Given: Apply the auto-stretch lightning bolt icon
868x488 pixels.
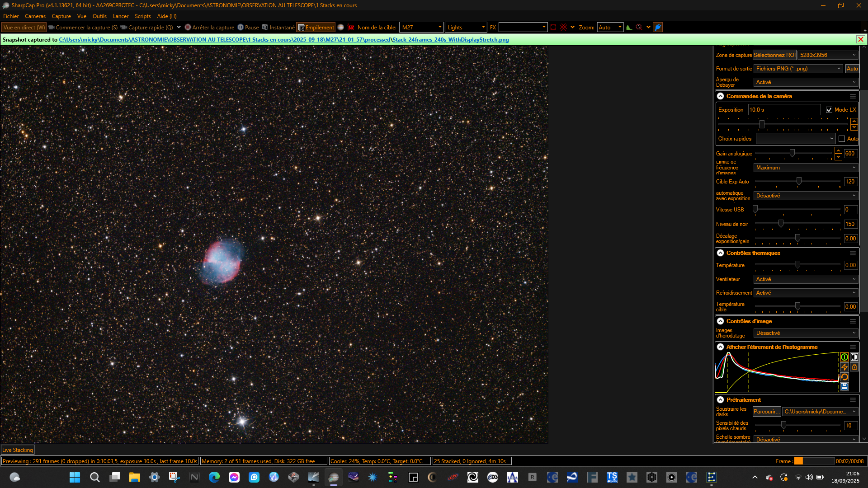Looking at the screenshot, I should point(844,367).
